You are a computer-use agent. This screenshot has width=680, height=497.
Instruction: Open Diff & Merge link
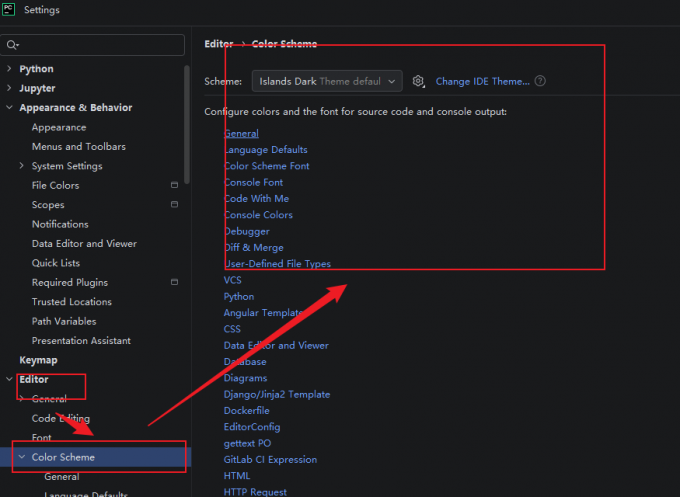pos(254,248)
